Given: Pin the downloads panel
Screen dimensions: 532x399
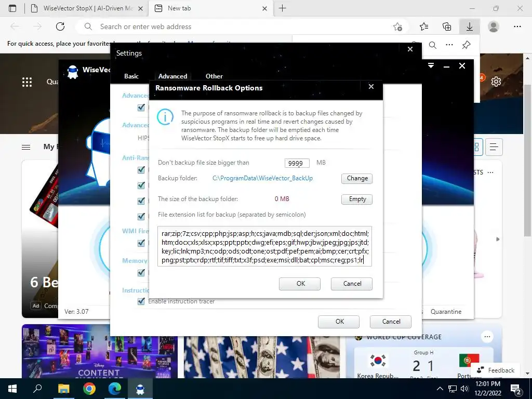Looking at the screenshot, I should pyautogui.click(x=467, y=45).
